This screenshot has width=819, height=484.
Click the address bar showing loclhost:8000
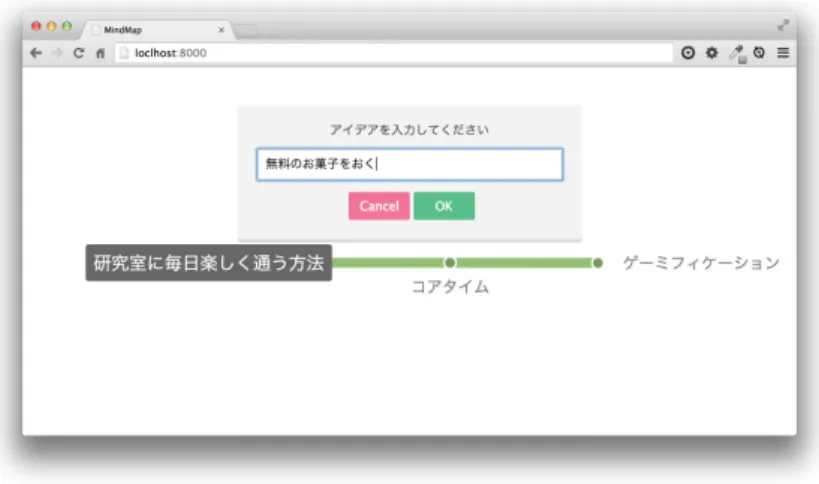pos(394,53)
